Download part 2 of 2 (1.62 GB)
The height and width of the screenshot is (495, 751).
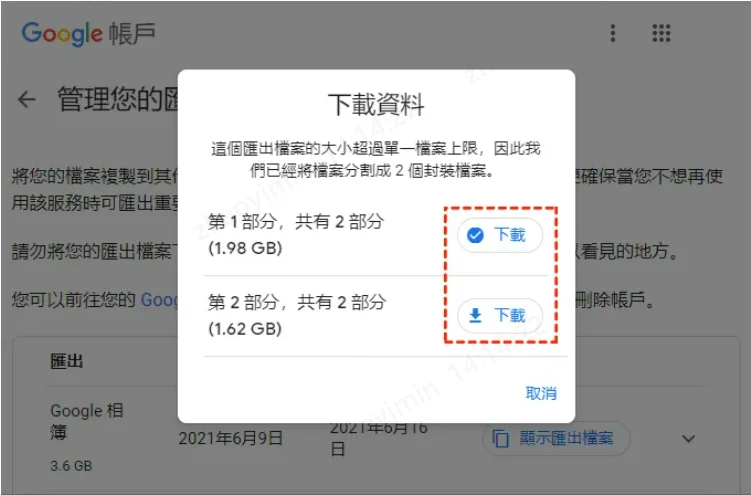(500, 315)
